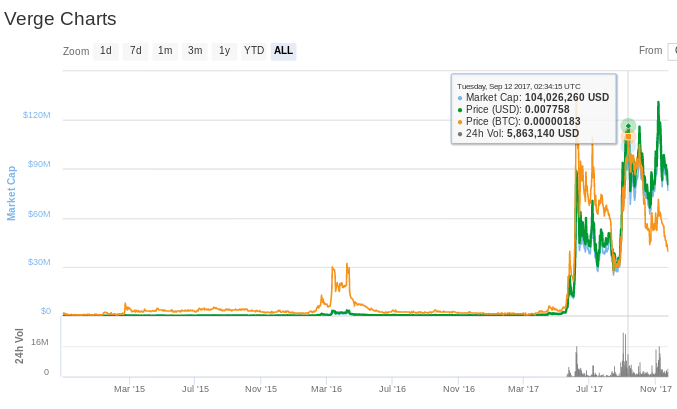Click the tooltip Price (USD) value
The height and width of the screenshot is (409, 677).
click(x=547, y=109)
